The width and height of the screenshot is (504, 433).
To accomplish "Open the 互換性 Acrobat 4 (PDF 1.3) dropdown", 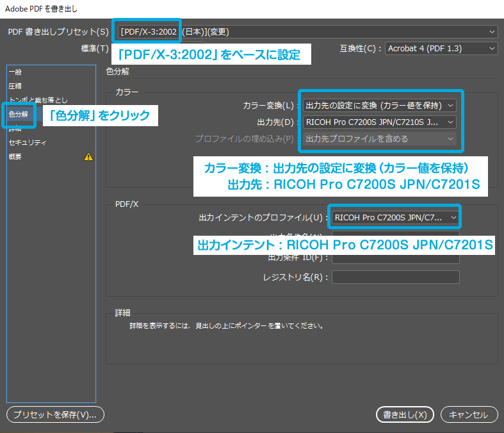I will click(x=441, y=49).
